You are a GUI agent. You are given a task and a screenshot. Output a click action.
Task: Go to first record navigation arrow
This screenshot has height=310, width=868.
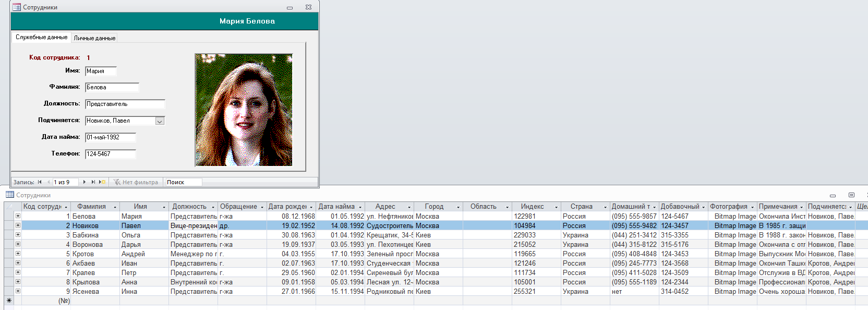click(x=40, y=182)
